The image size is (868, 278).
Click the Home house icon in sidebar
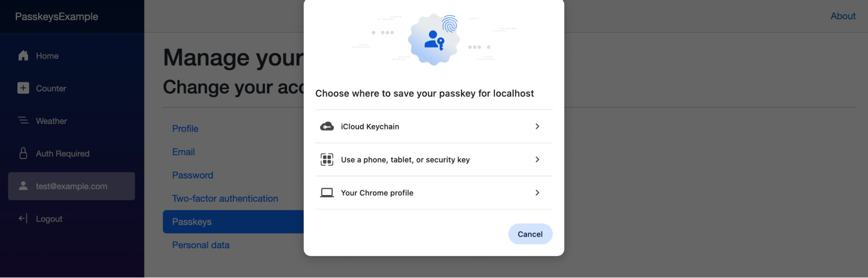(23, 56)
